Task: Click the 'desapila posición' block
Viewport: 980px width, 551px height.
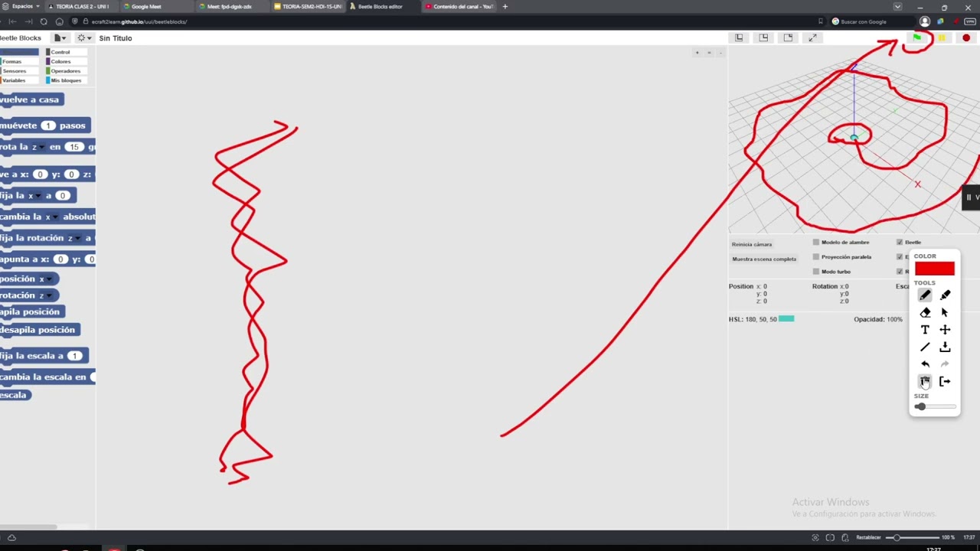Action: [39, 330]
